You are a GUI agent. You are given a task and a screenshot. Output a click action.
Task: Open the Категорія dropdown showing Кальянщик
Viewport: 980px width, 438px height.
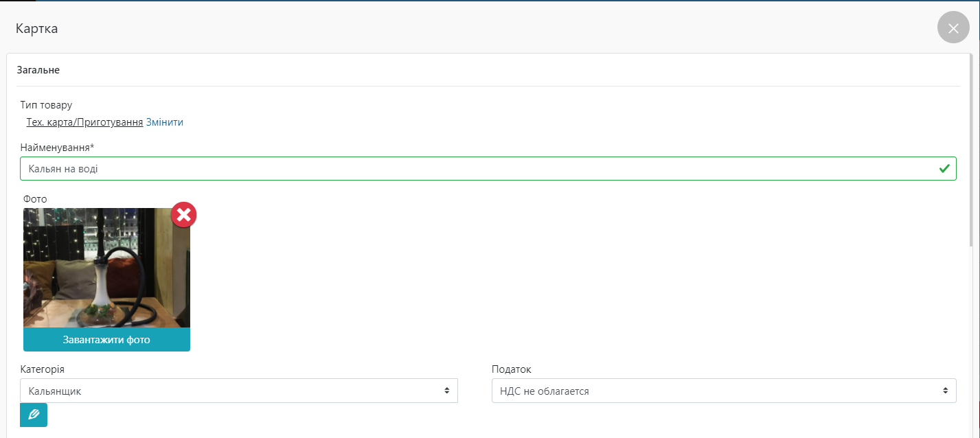239,391
